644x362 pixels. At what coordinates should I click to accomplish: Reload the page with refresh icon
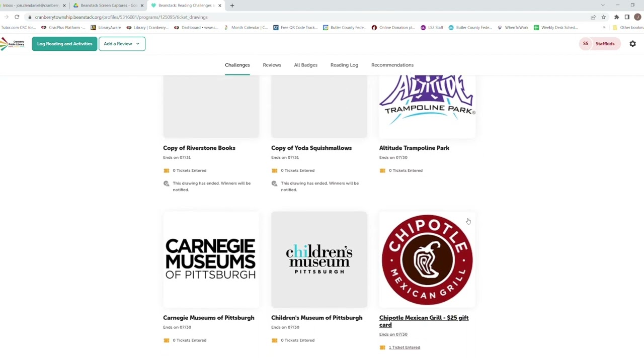point(17,17)
